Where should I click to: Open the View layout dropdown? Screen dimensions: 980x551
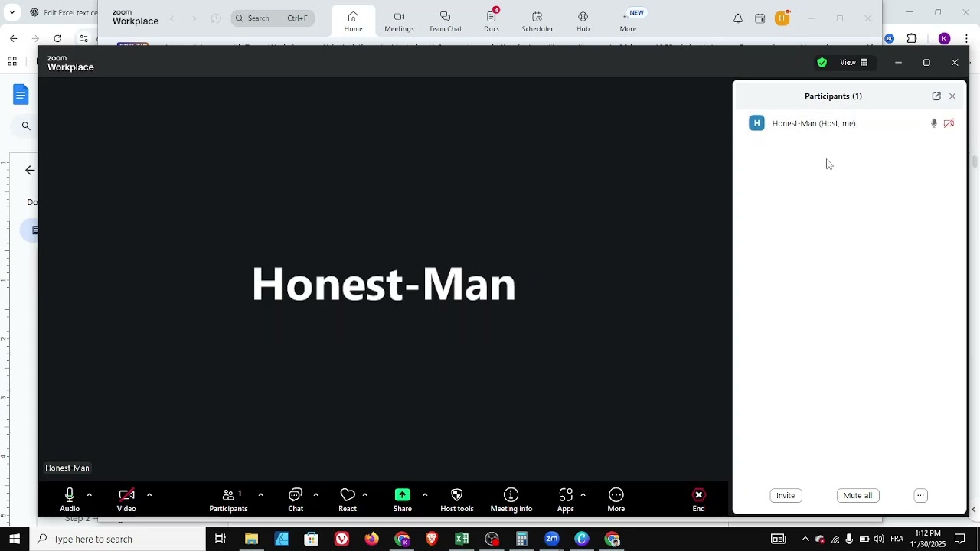(854, 63)
